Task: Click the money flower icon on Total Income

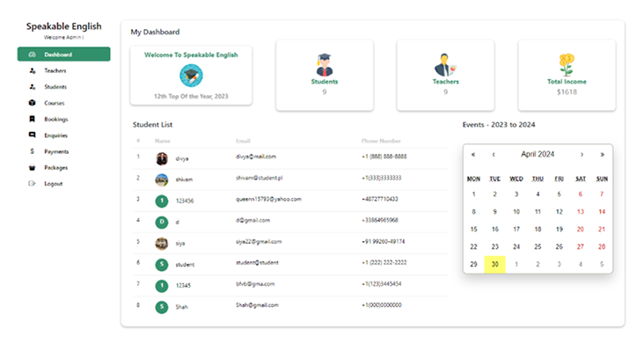Action: pyautogui.click(x=567, y=65)
